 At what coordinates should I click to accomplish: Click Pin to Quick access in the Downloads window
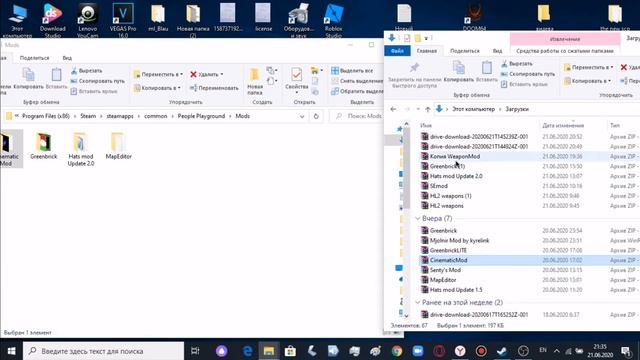click(x=414, y=75)
